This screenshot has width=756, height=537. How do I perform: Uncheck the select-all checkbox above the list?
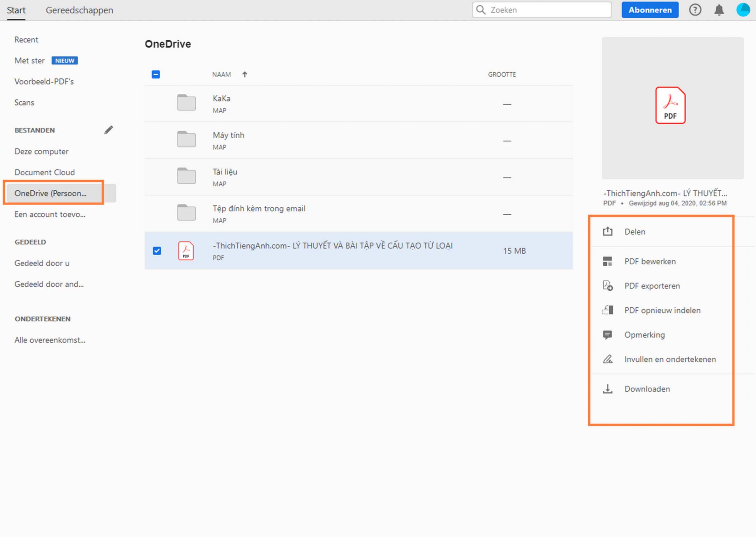[x=156, y=74]
